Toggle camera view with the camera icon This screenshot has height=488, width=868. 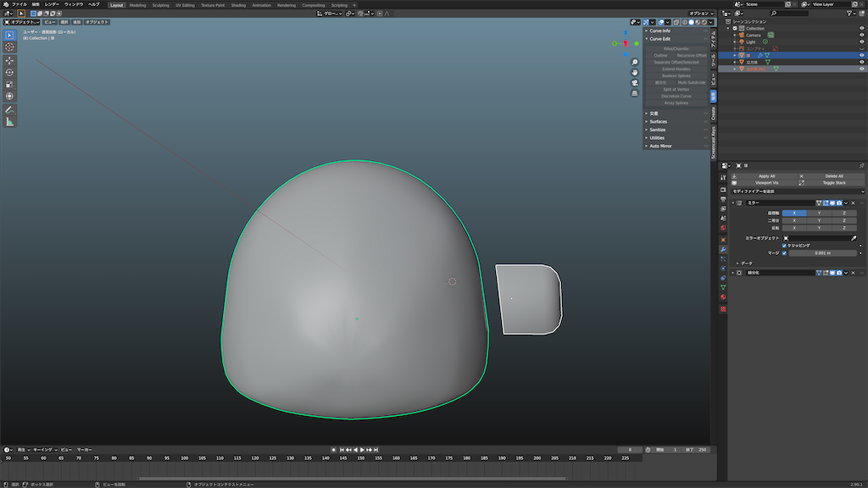tap(634, 83)
